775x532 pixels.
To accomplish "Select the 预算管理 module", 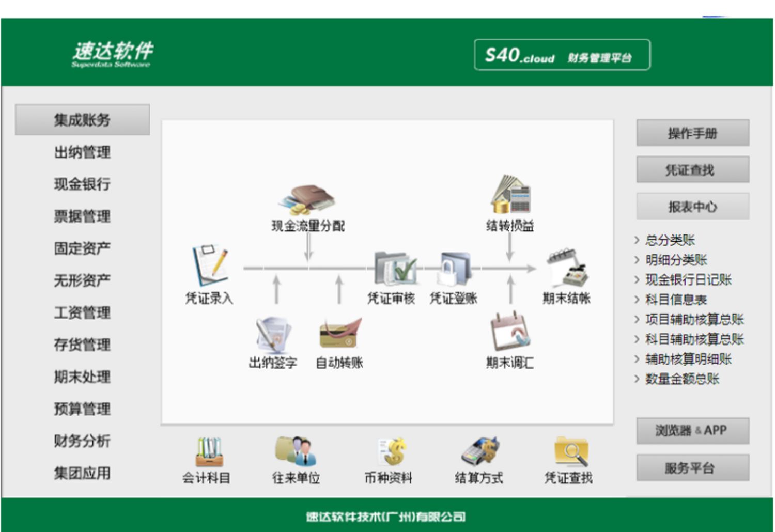I will (82, 409).
